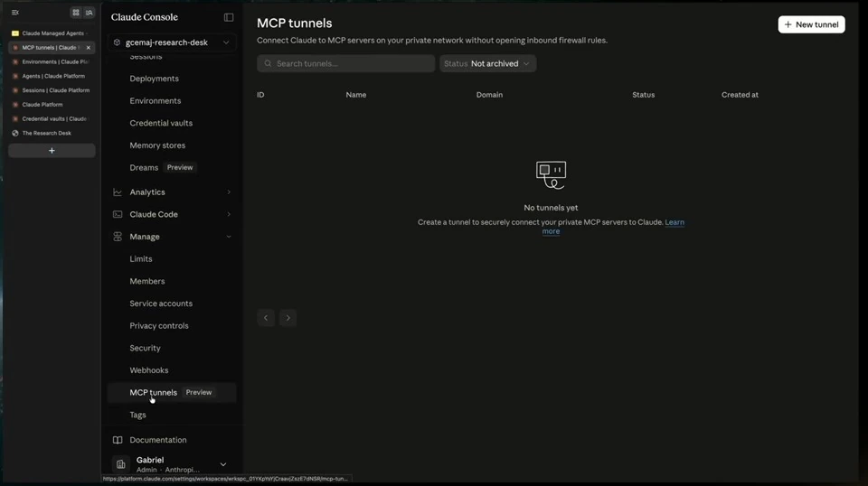The width and height of the screenshot is (868, 486).
Task: Open Deployments in the sidebar
Action: point(154,79)
